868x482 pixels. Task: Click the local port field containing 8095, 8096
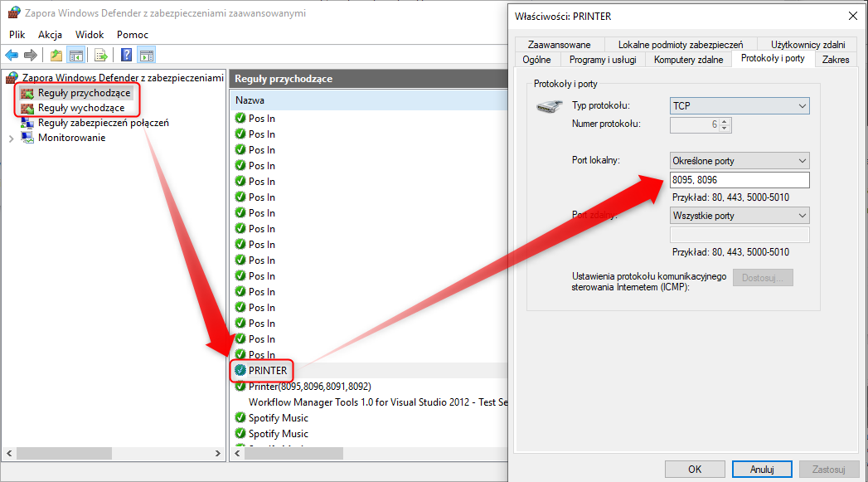point(739,181)
